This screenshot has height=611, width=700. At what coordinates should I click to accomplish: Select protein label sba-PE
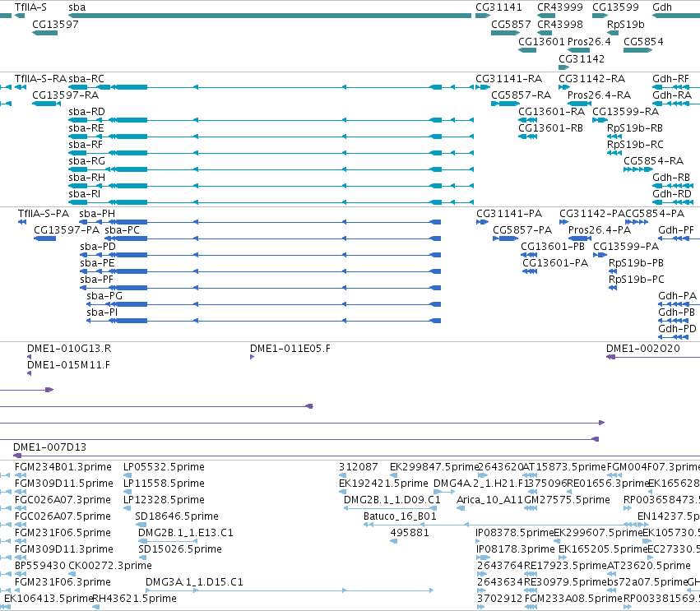97,263
